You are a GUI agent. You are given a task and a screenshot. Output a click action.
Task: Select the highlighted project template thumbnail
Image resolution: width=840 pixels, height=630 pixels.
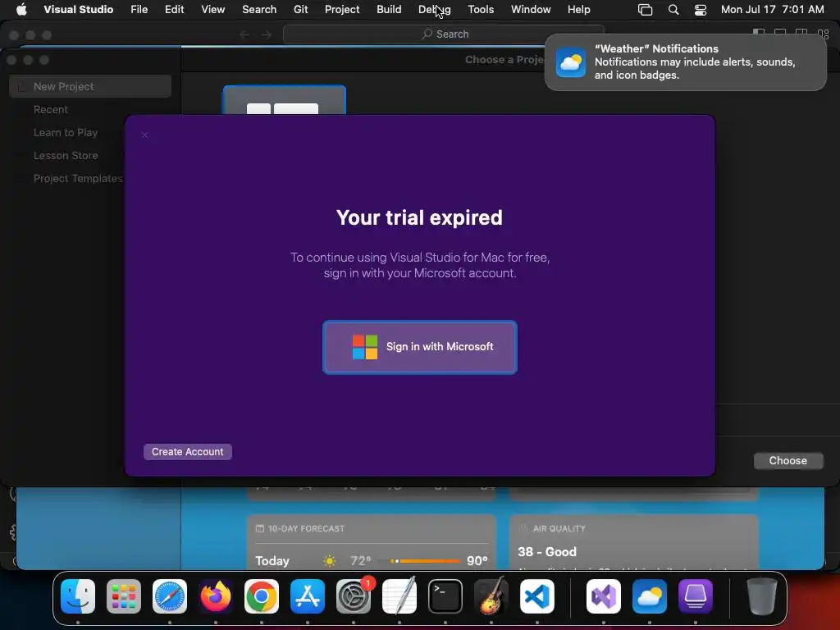285,100
